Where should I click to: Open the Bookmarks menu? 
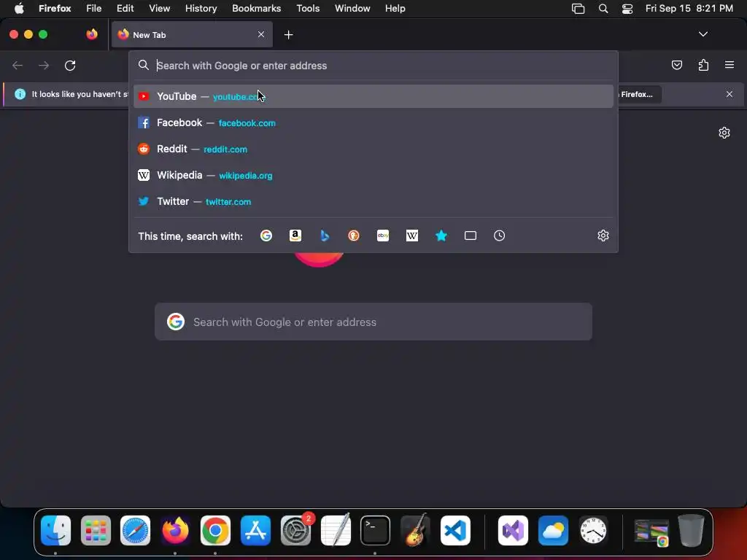(x=256, y=8)
